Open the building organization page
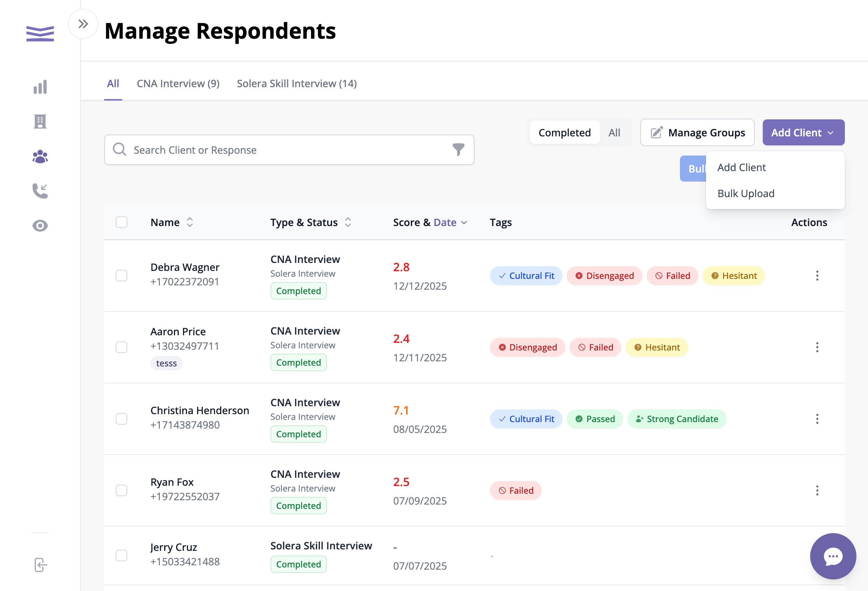The width and height of the screenshot is (868, 591). pyautogui.click(x=40, y=122)
